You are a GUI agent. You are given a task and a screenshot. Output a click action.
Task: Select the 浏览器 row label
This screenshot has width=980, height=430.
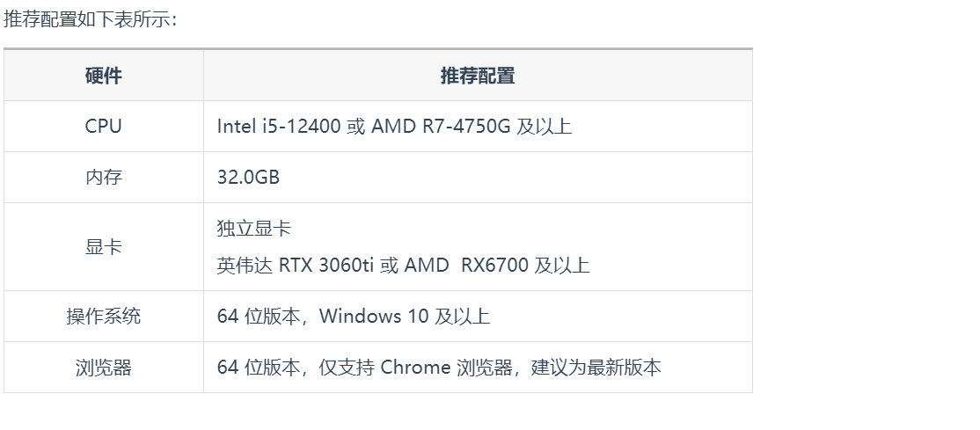[103, 368]
